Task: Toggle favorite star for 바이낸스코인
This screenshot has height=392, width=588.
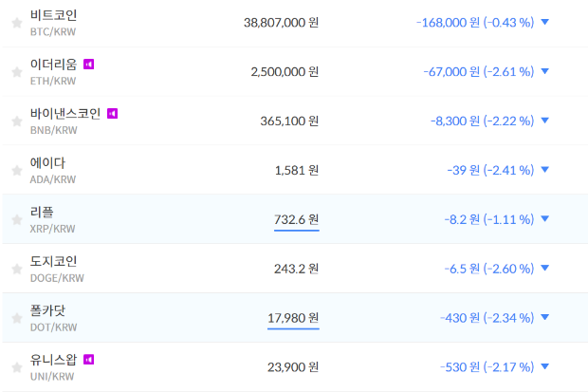Action: (16, 121)
